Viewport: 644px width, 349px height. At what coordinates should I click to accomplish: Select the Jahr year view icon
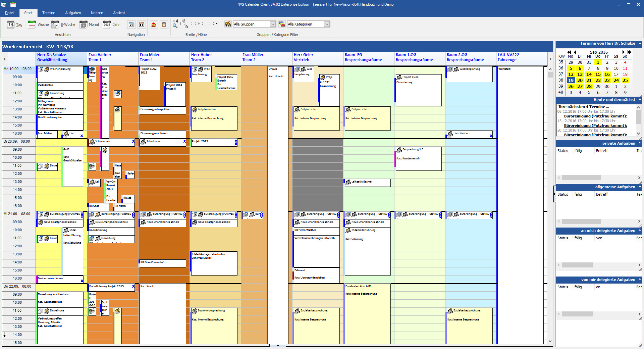tap(111, 24)
